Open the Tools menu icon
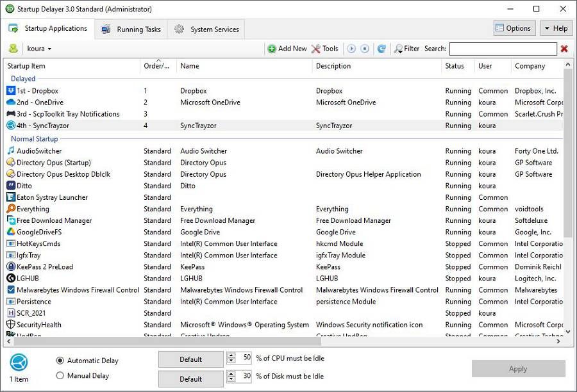 coord(317,48)
